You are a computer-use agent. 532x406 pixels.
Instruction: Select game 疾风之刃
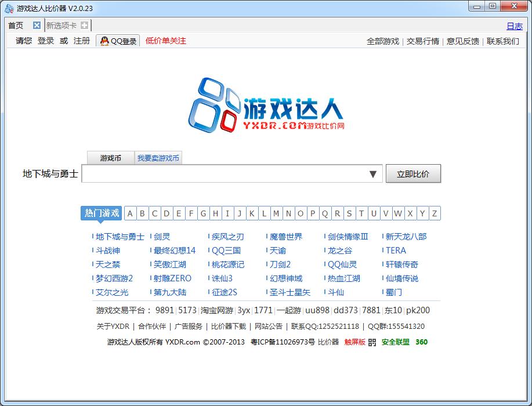tap(228, 237)
